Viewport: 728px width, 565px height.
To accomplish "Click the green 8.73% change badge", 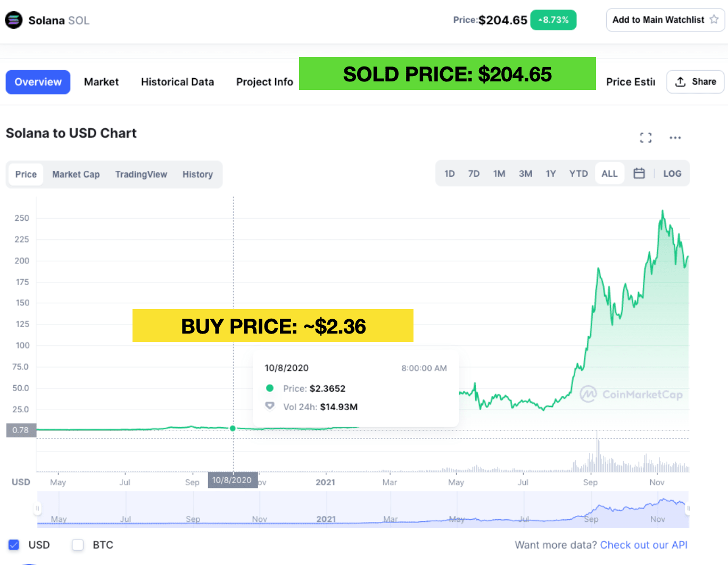I will 553,20.
